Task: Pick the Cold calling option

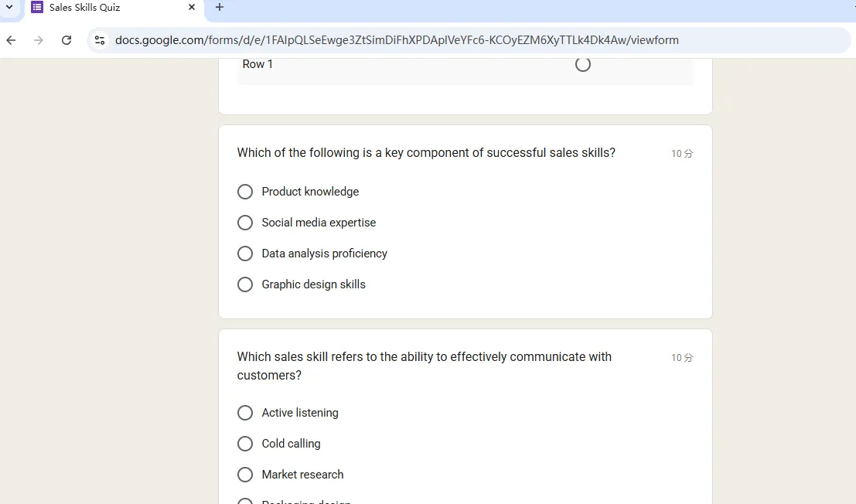Action: (245, 444)
